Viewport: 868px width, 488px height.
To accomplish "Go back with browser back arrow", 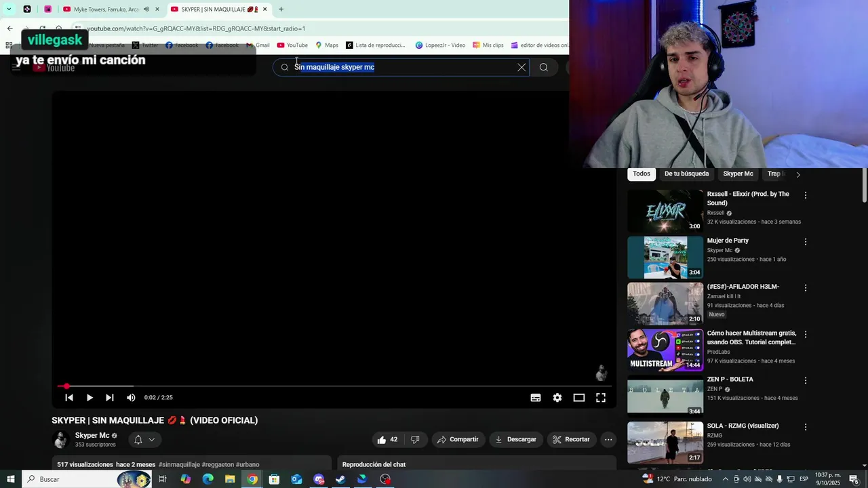I will point(9,28).
